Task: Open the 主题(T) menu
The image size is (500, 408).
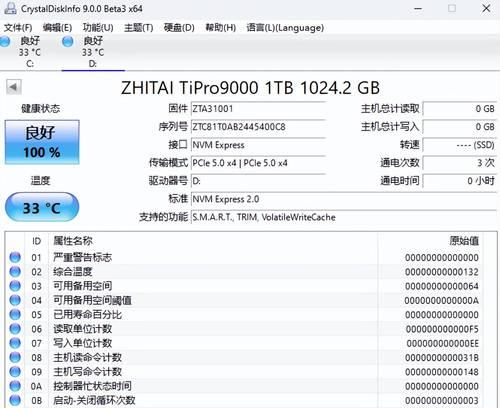Action: click(x=139, y=28)
